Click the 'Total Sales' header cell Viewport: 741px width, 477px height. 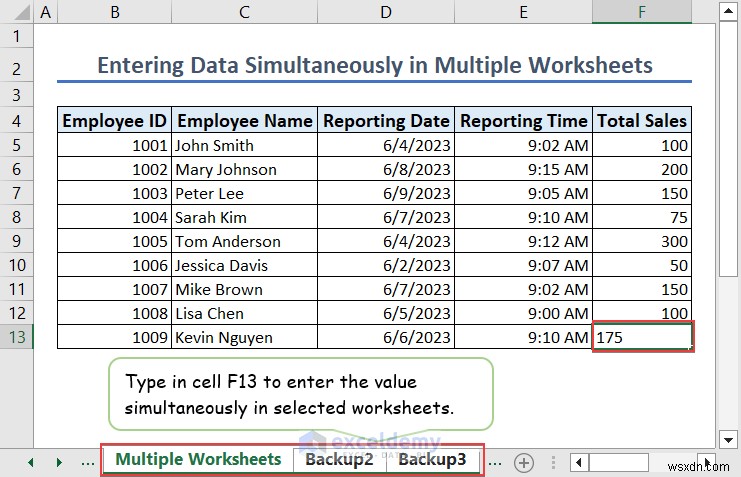(x=642, y=121)
